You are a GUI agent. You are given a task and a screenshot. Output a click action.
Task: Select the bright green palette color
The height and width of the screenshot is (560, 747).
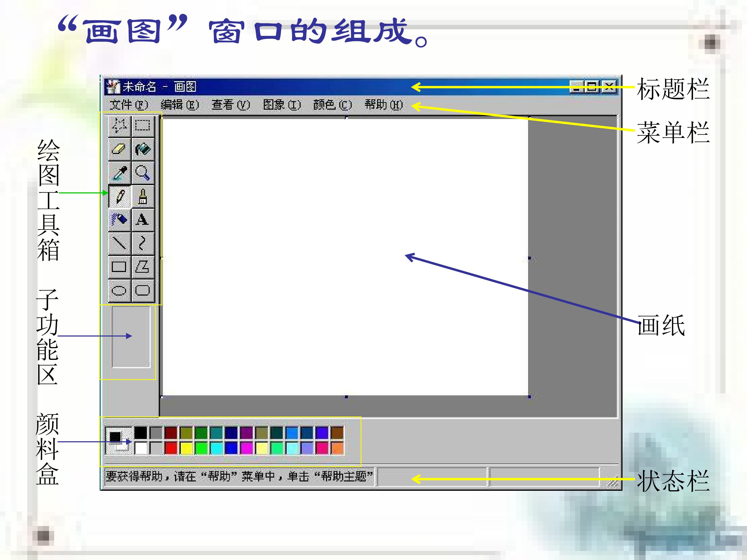click(201, 448)
